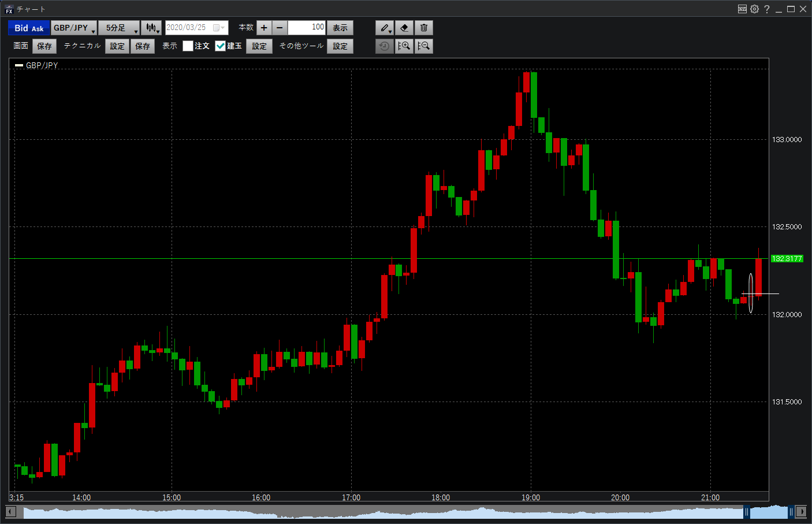Open the candlestick chart type dropdown
Viewport: 812px width, 524px height.
pos(152,28)
